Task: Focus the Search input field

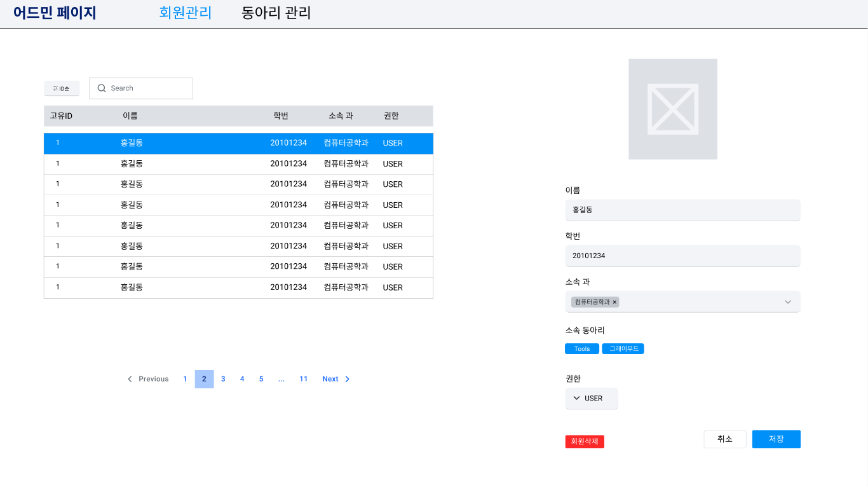Action: coord(141,88)
